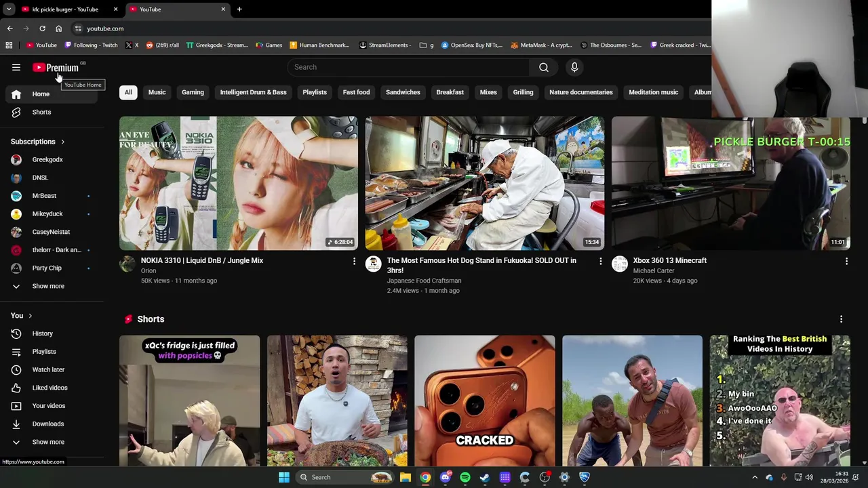Open Ranking The Best British Videos Short
The image size is (868, 488).
(780, 401)
